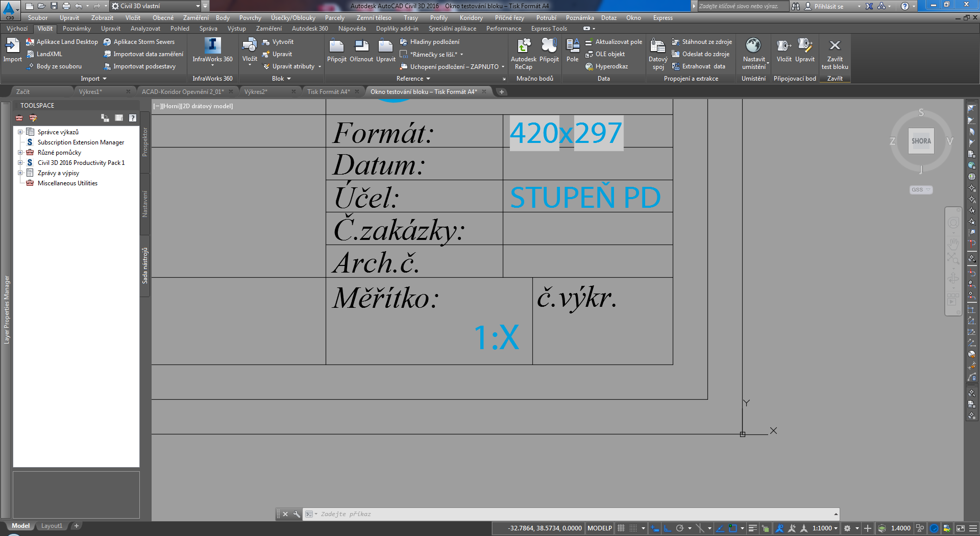The width and height of the screenshot is (980, 536).
Task: Click the search binoculars icon in title bar
Action: point(796,6)
